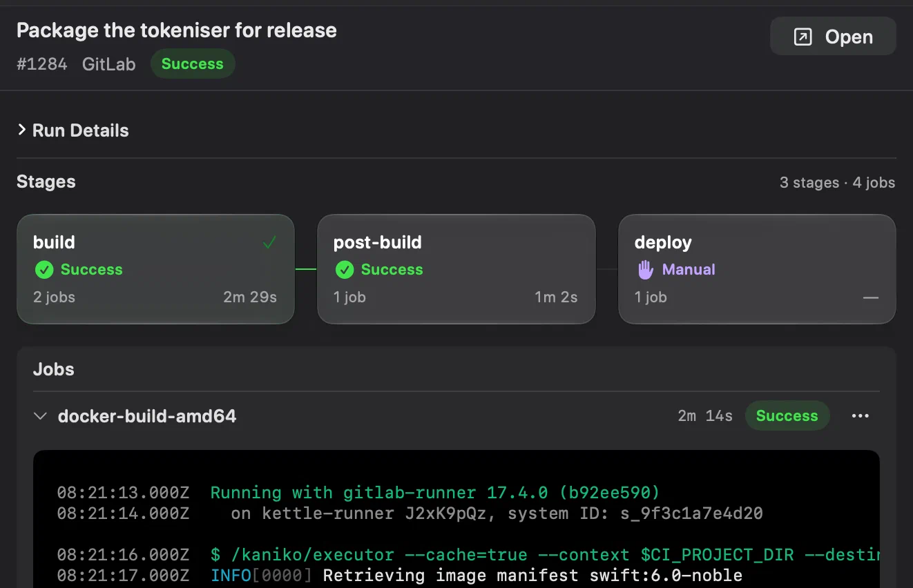Click the log line 'on kettle-runner J2xK9pQz'
This screenshot has width=913, height=588.
(x=497, y=513)
